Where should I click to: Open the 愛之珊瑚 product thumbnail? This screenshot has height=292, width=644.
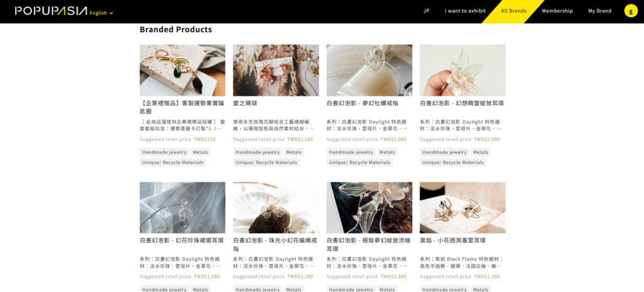point(275,70)
